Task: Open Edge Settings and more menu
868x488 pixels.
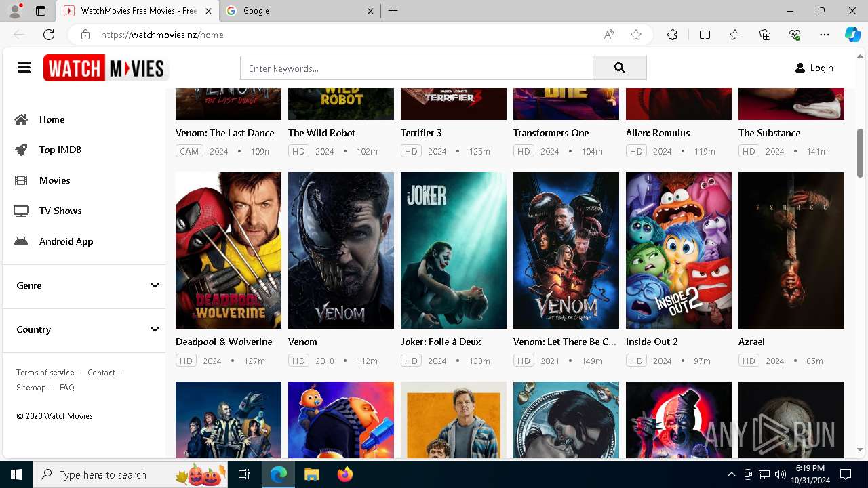Action: [825, 35]
